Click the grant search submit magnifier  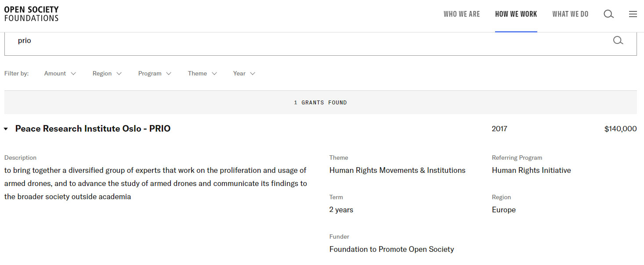[x=618, y=41]
